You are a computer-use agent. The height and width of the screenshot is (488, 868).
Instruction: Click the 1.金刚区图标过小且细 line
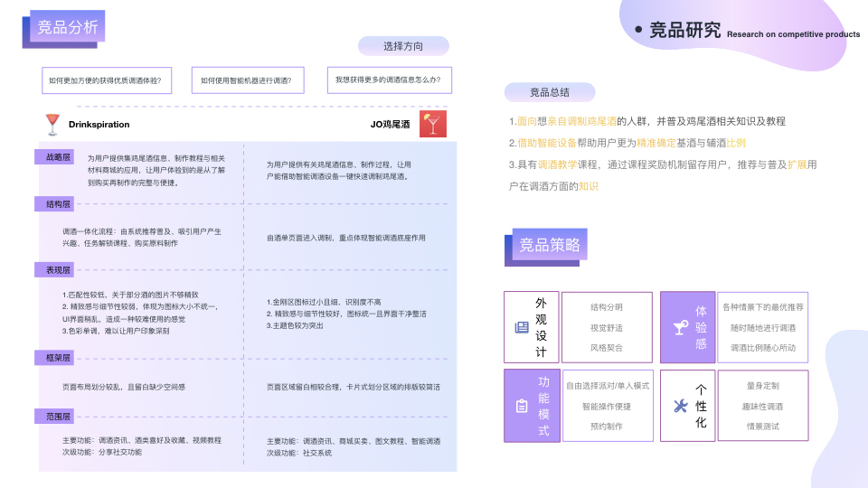pyautogui.click(x=324, y=302)
